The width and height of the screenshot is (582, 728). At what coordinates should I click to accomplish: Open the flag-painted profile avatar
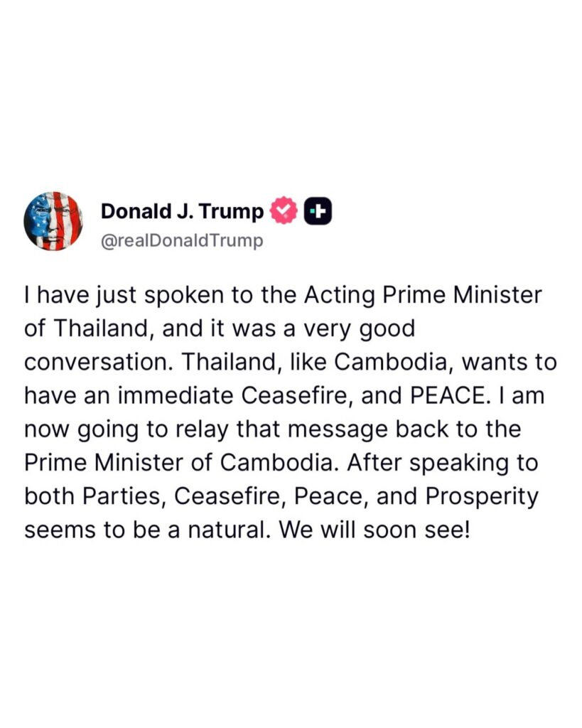53,221
